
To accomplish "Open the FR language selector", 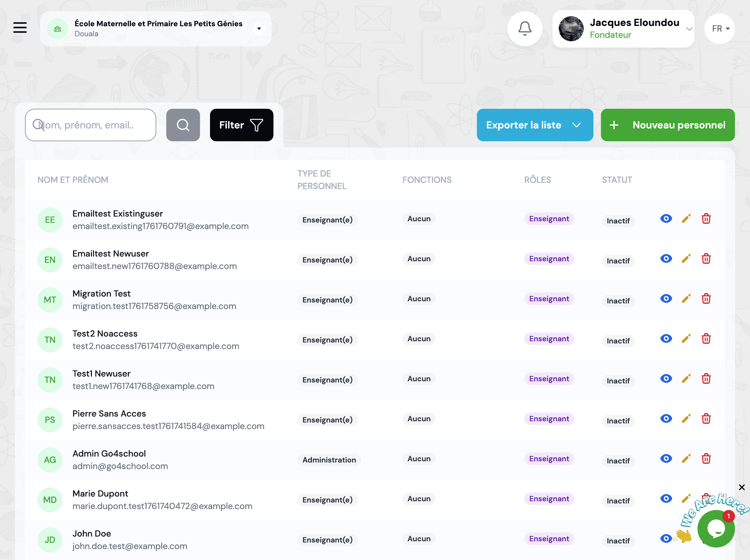I will 720,29.
